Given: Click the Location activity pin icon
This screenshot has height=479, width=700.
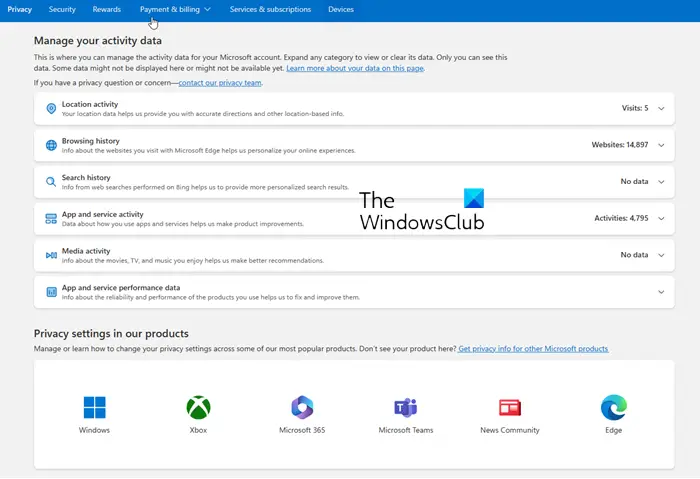Looking at the screenshot, I should click(51, 108).
